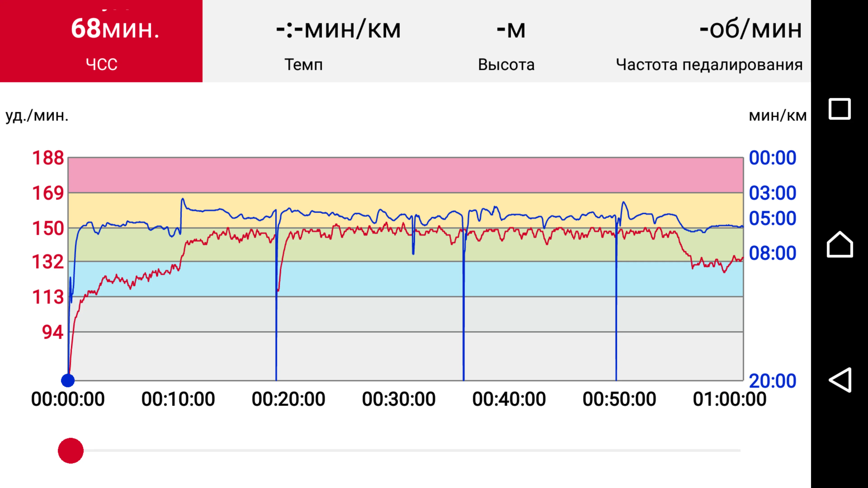Select the ЧСС heart rate tab
The image size is (868, 488).
click(101, 64)
